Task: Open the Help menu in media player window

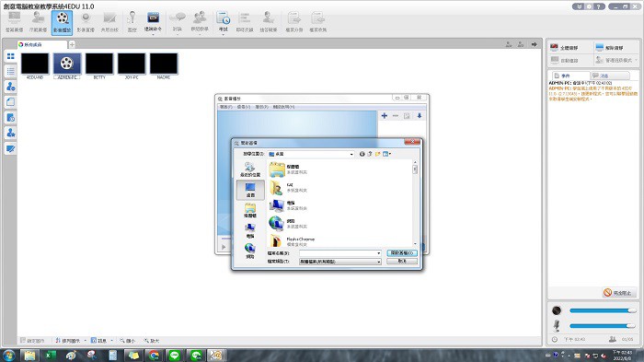Action: pyautogui.click(x=283, y=107)
